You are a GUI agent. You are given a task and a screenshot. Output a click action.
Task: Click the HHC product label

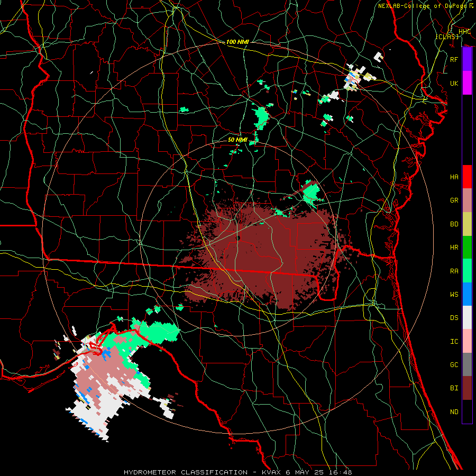(x=464, y=32)
